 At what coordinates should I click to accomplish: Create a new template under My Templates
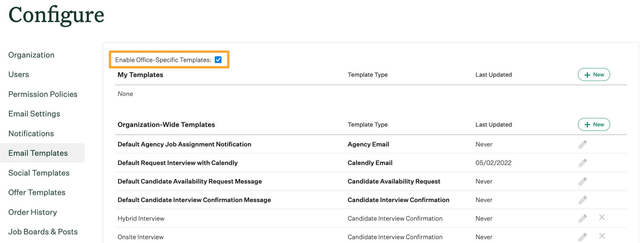(x=594, y=74)
